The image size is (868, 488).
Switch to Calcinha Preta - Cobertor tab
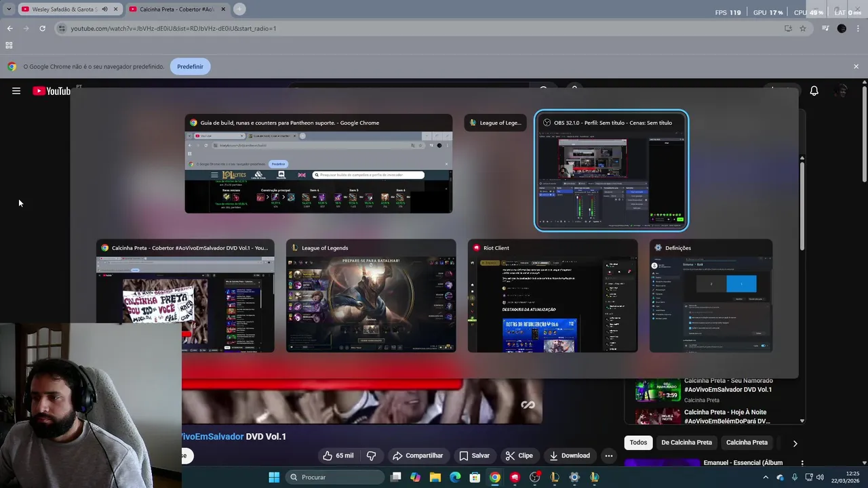pos(178,9)
